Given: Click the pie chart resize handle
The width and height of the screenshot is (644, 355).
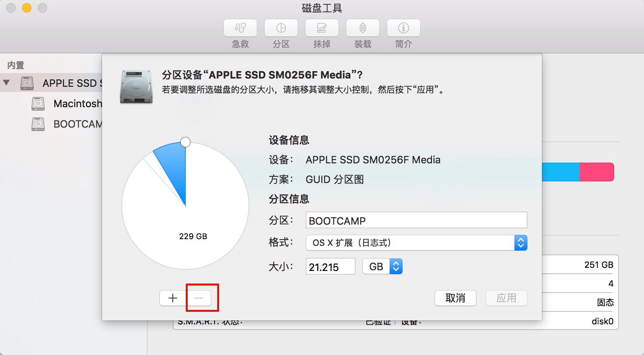Looking at the screenshot, I should (x=185, y=142).
